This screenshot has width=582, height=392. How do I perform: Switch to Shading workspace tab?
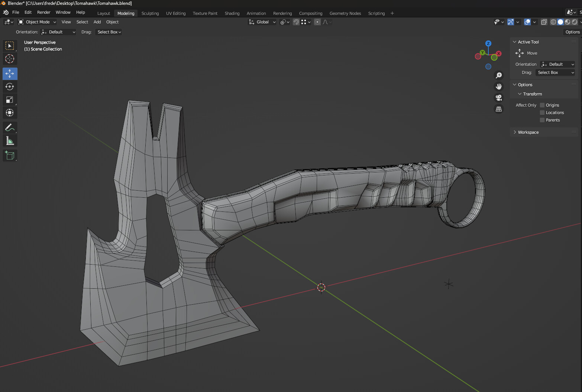click(232, 13)
